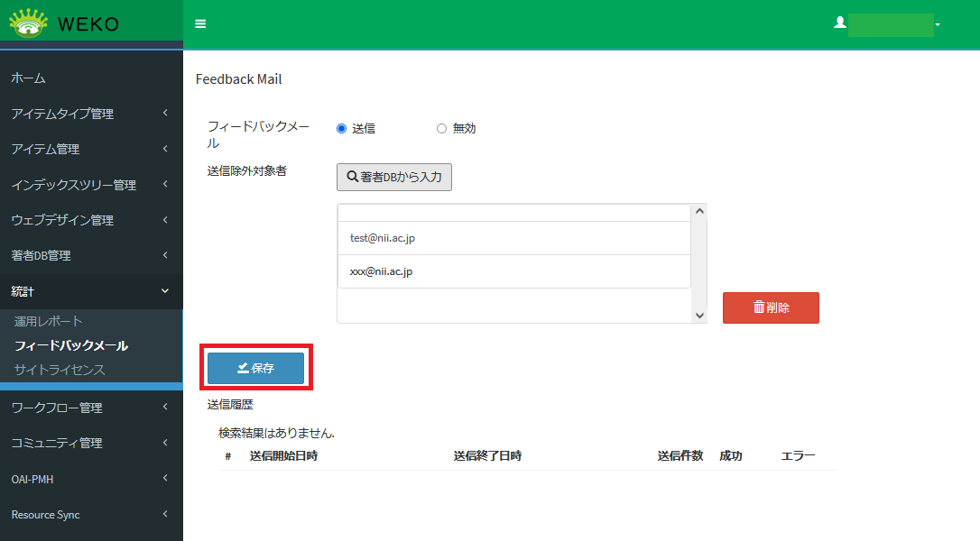Open the 運用レポート menu item

click(49, 321)
